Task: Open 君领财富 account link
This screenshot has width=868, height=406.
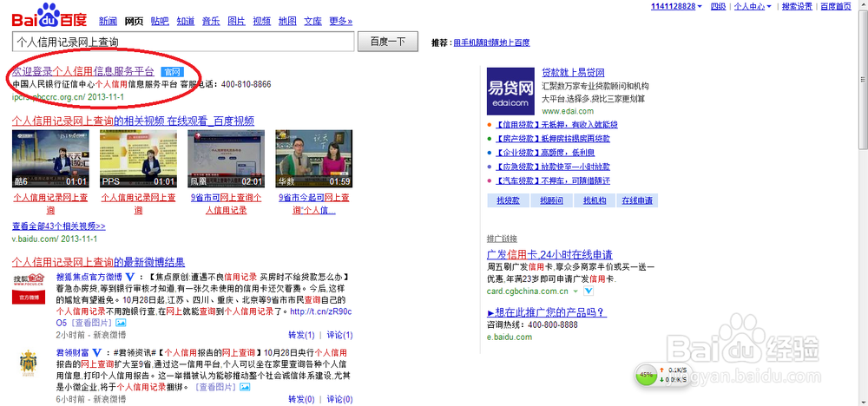Action: 72,352
